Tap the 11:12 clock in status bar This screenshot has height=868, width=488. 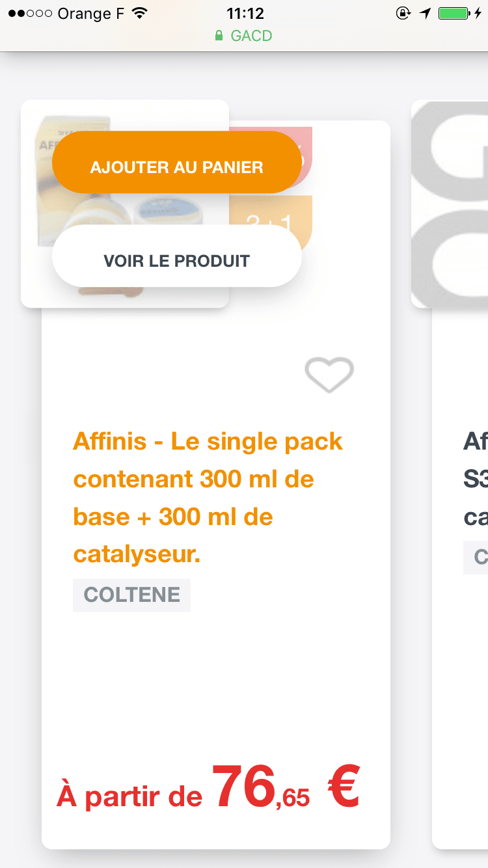coord(245,13)
